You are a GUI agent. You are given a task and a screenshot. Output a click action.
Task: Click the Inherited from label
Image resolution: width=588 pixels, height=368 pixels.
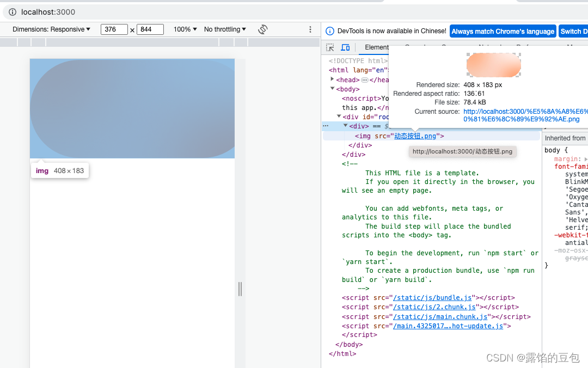[x=565, y=138]
